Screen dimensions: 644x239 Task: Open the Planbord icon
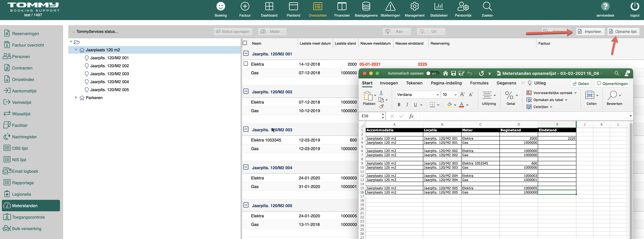coord(293,7)
